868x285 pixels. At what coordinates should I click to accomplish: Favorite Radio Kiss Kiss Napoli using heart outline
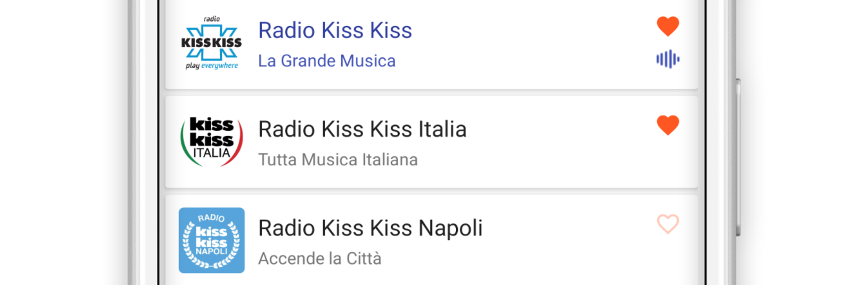pos(668,224)
